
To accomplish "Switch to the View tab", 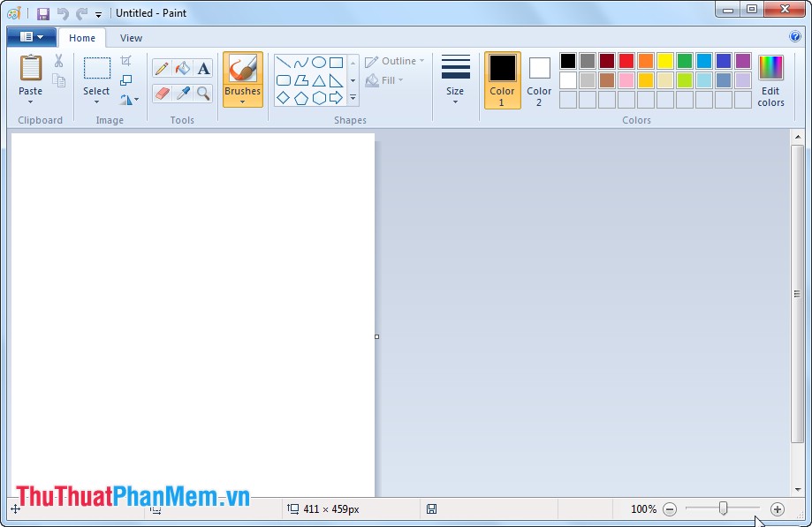I will point(131,38).
